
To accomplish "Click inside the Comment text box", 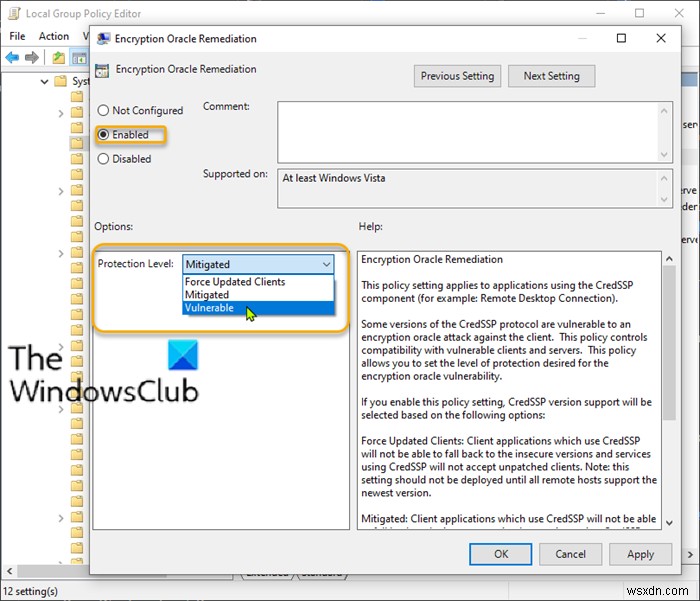I will coord(467,132).
